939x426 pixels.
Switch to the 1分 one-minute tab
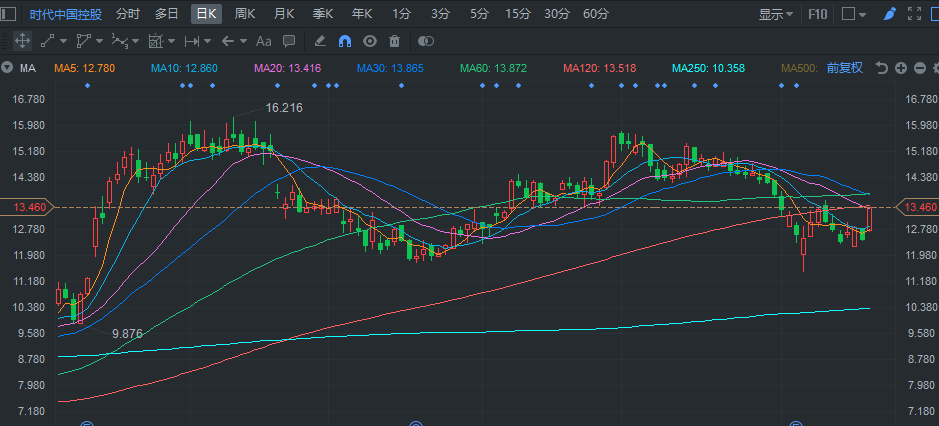coord(402,14)
